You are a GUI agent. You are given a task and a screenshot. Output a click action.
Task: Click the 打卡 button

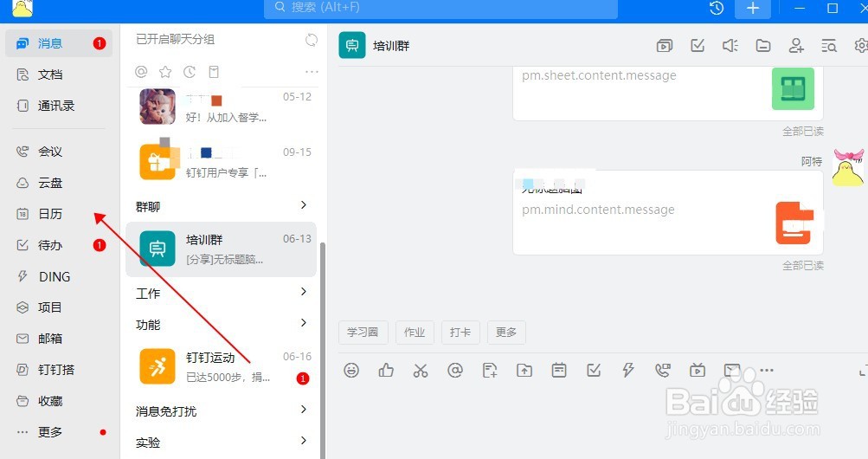click(x=460, y=333)
